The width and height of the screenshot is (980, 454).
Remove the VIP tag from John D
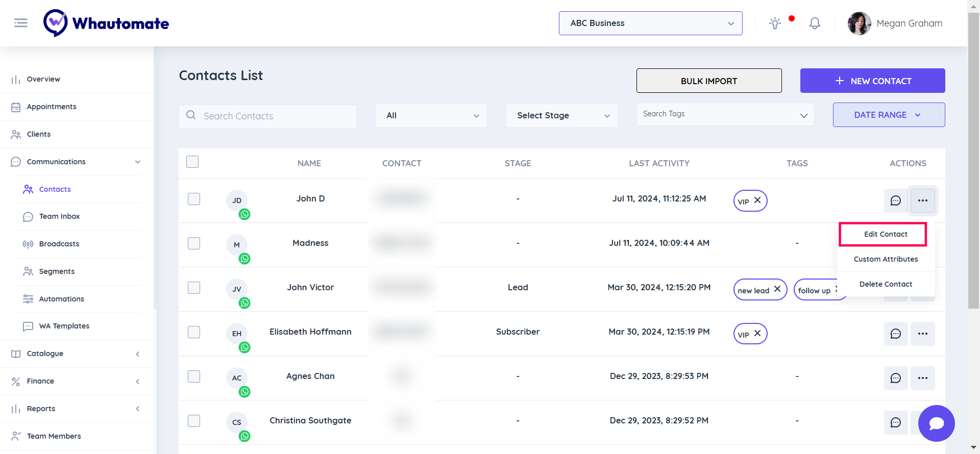point(757,200)
